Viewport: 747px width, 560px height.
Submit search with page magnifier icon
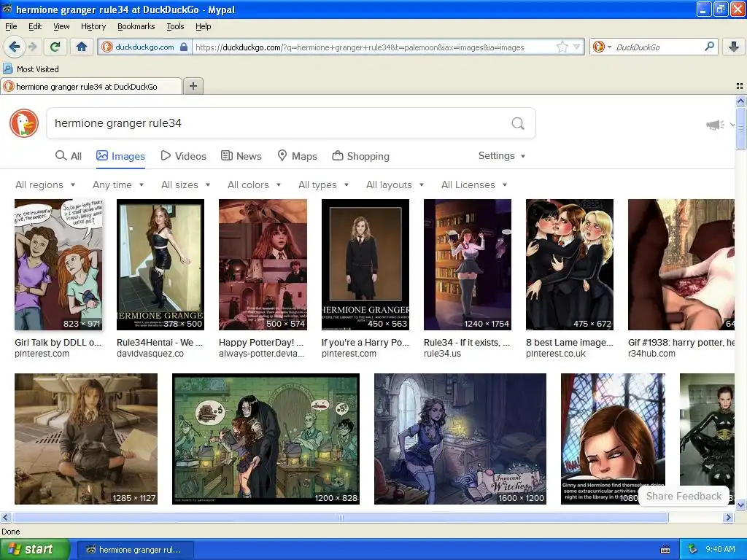[518, 123]
